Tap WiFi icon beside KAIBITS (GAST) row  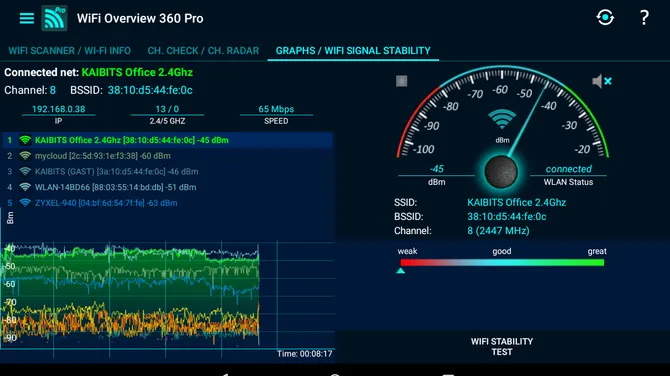click(25, 172)
